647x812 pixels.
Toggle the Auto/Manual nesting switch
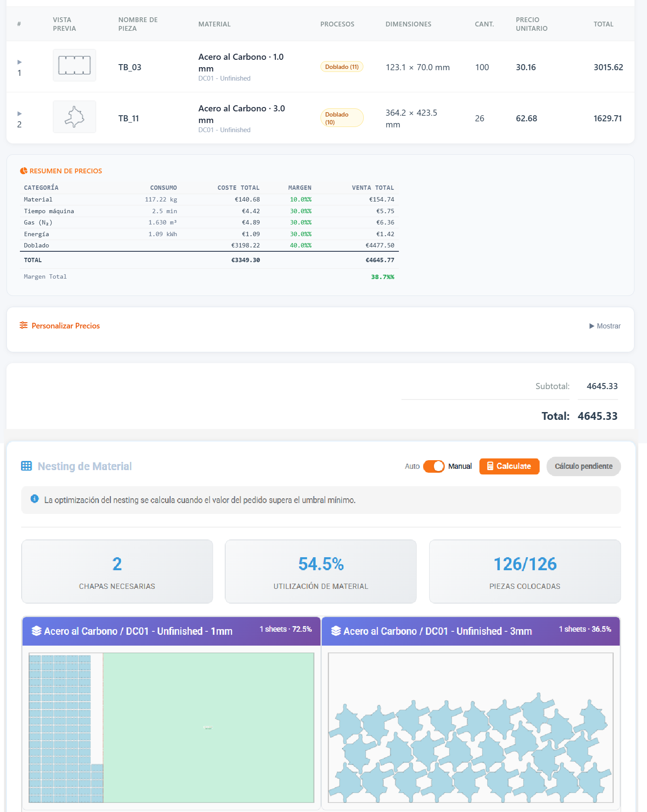[x=433, y=466]
